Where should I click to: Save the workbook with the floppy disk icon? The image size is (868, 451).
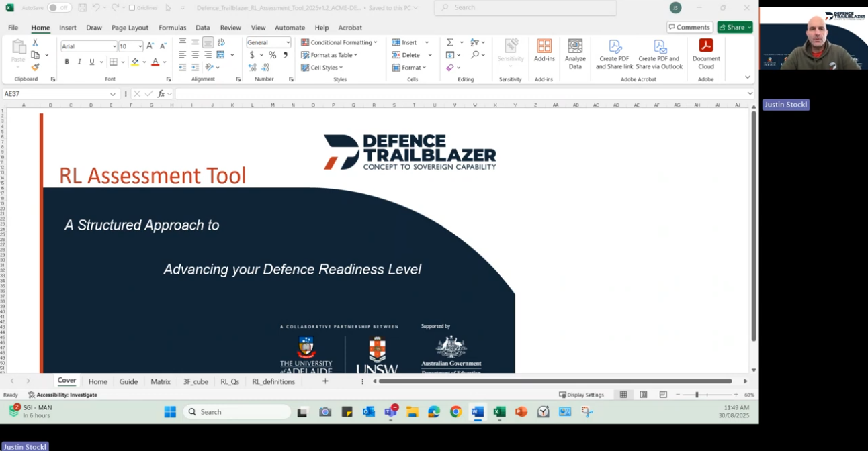click(x=82, y=8)
